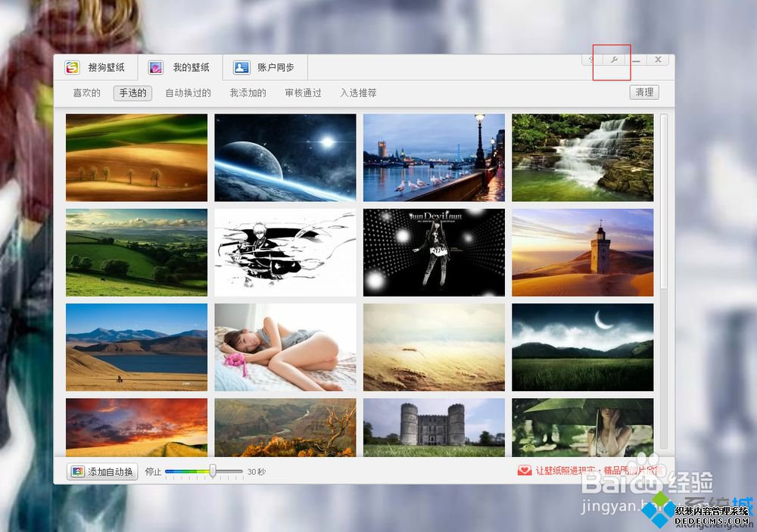Select the green hills countryside wallpaper
The width and height of the screenshot is (757, 532).
(136, 253)
